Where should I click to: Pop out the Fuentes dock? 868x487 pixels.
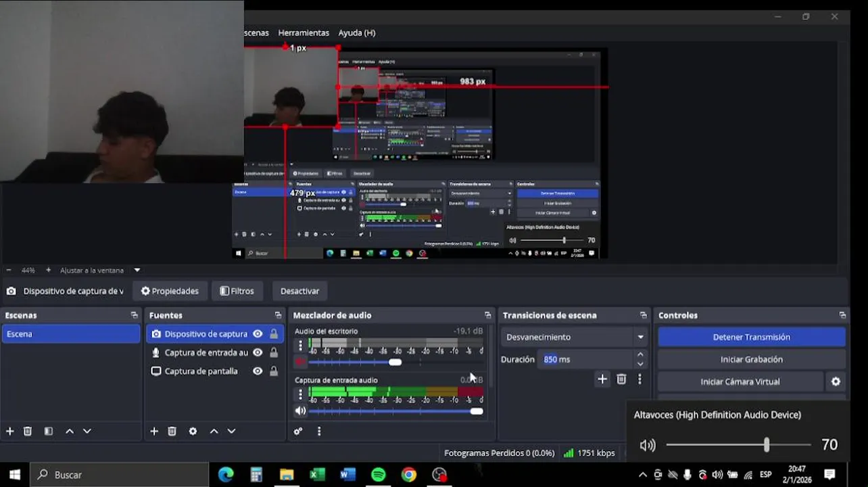click(x=278, y=315)
